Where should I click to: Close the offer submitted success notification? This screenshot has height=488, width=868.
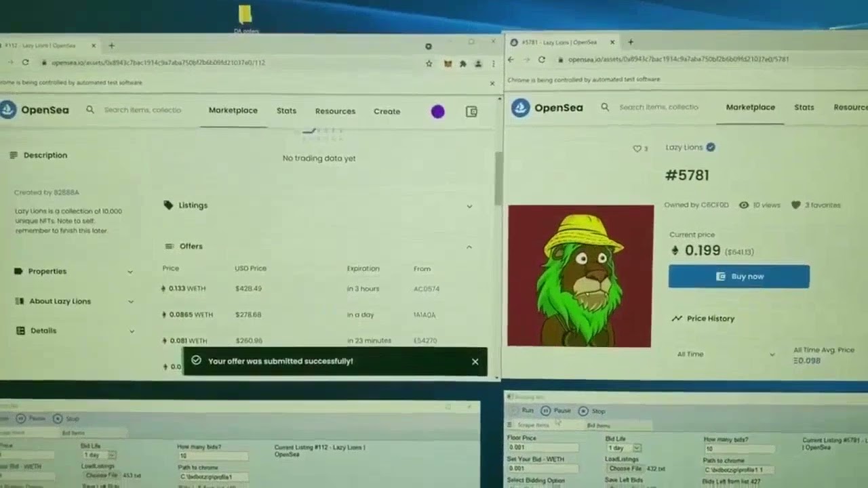475,361
